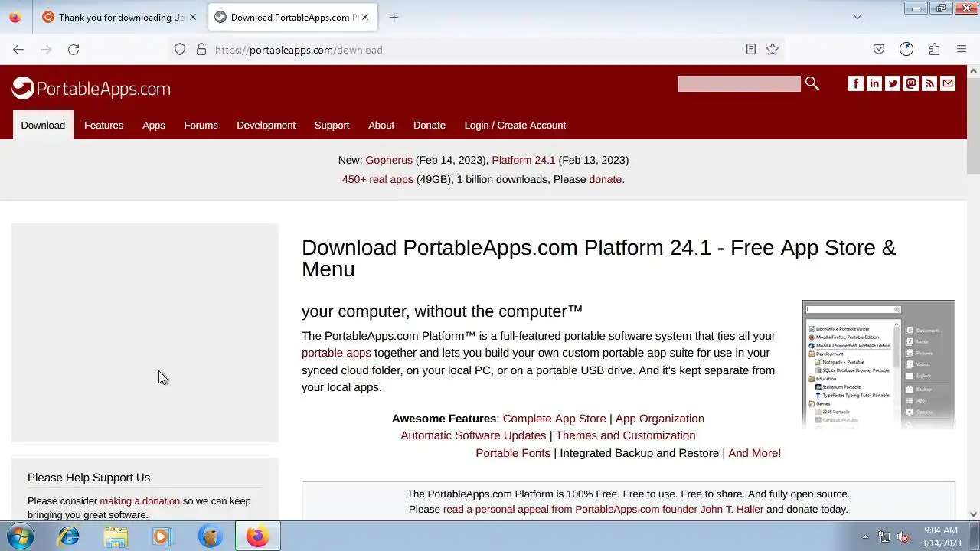980x551 pixels.
Task: Click the muted volume tray icon
Action: pyautogui.click(x=903, y=536)
